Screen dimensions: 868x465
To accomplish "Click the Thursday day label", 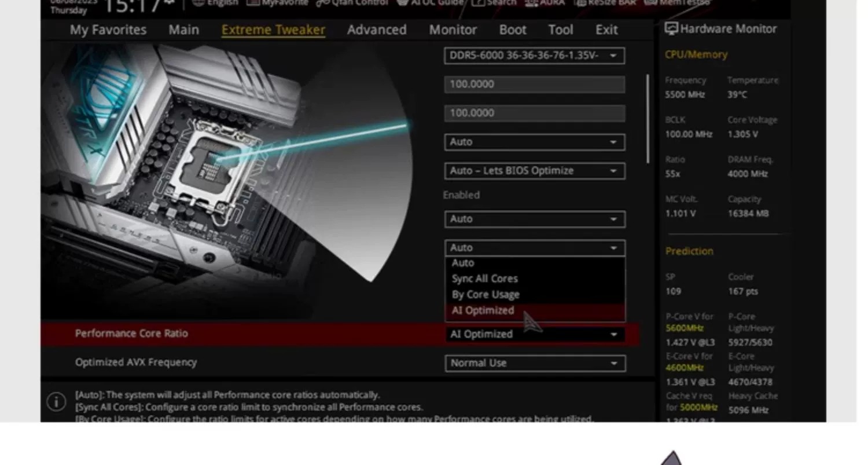I will [68, 10].
